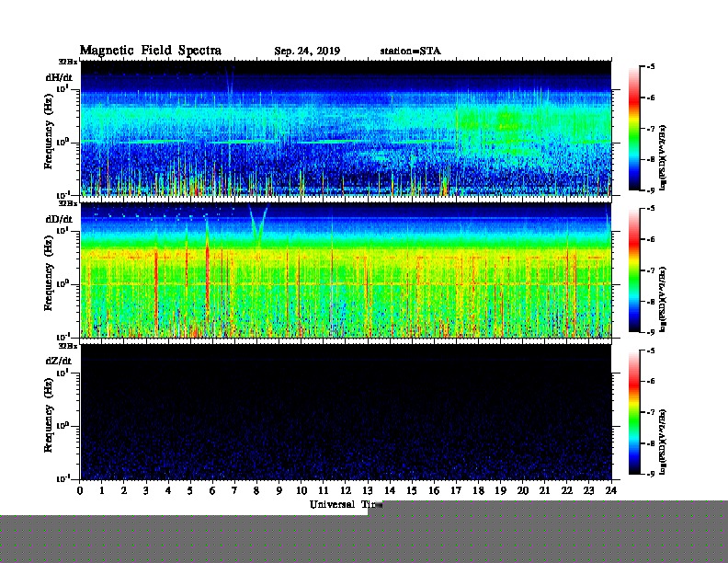Click hour 5 on the time axis

click(x=190, y=490)
